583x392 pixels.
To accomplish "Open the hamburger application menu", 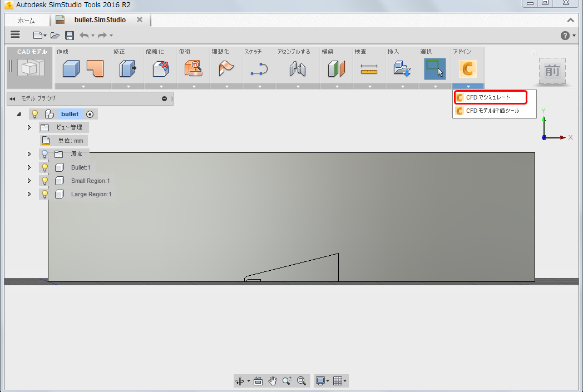I will [15, 34].
